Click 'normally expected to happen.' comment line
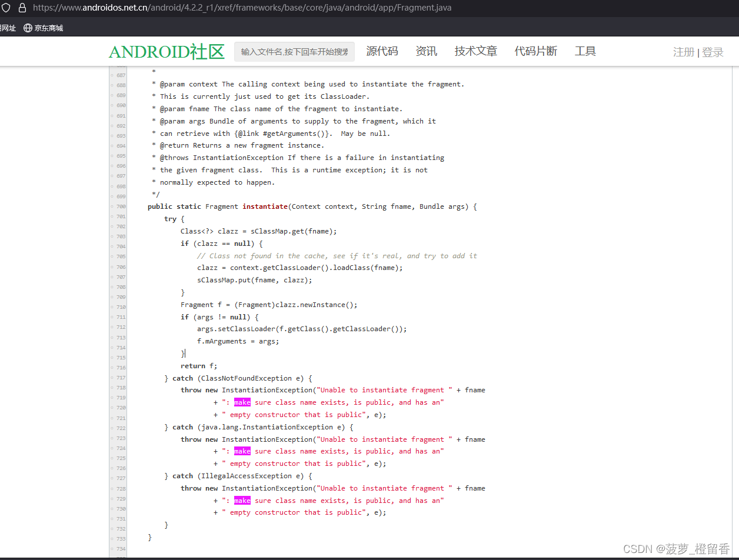This screenshot has width=739, height=560. [x=217, y=182]
